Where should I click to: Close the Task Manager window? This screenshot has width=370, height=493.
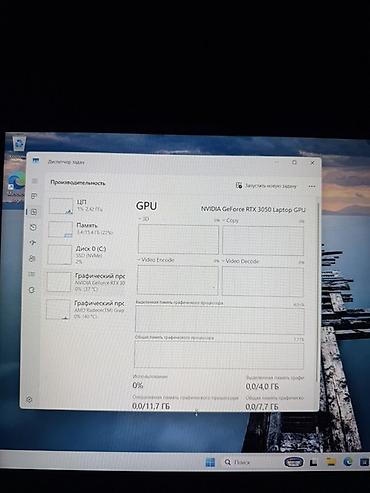[x=312, y=163]
